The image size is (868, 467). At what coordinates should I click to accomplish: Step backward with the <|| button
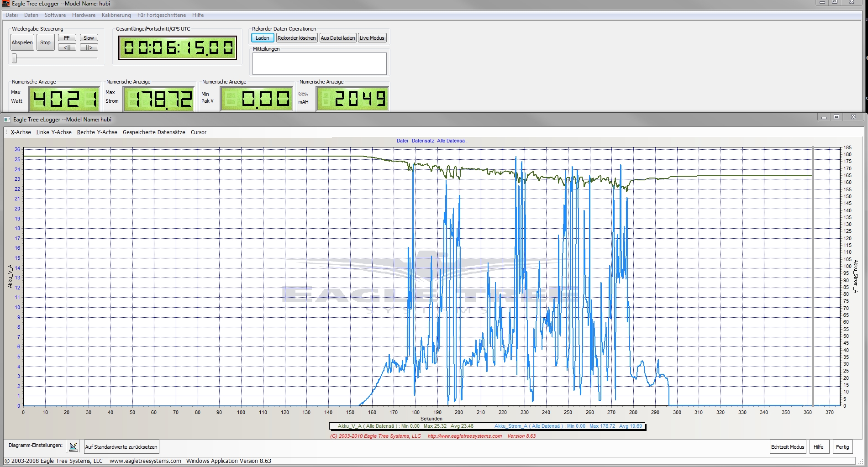(x=67, y=47)
